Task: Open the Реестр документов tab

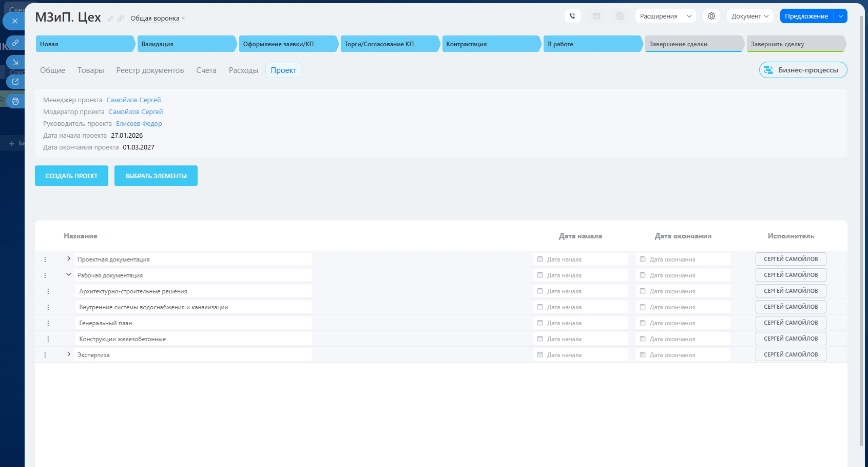Action: [x=150, y=70]
